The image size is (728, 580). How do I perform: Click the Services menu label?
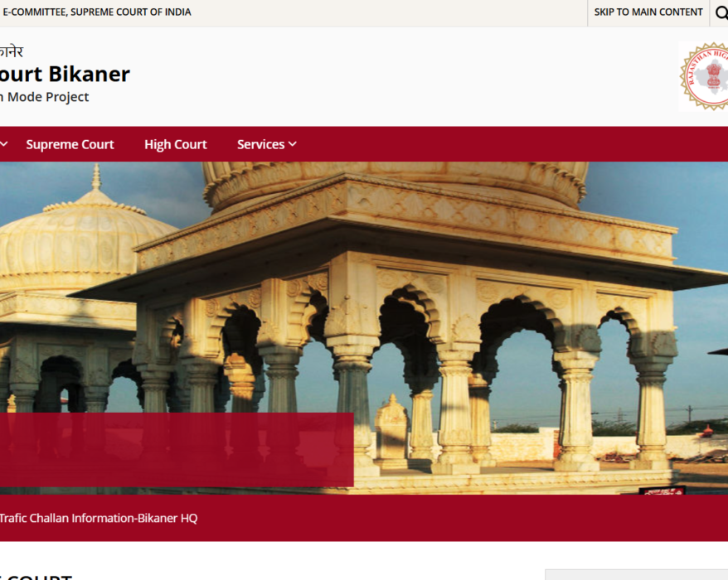[260, 144]
